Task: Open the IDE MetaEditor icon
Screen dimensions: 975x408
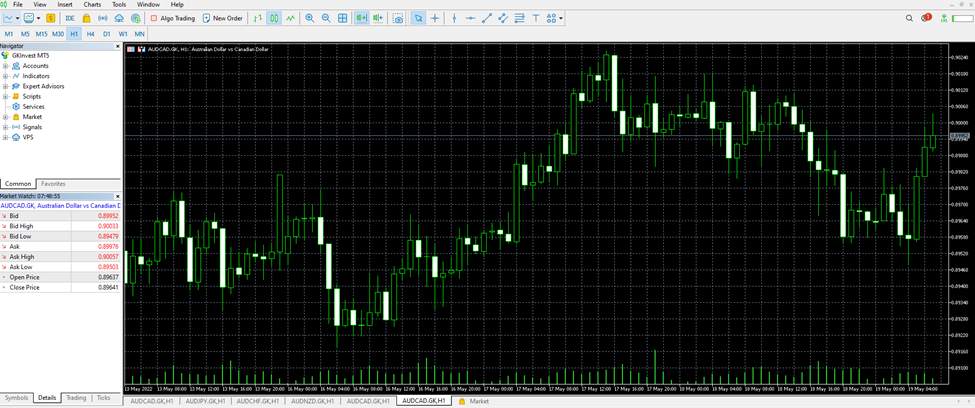Action: (70, 18)
